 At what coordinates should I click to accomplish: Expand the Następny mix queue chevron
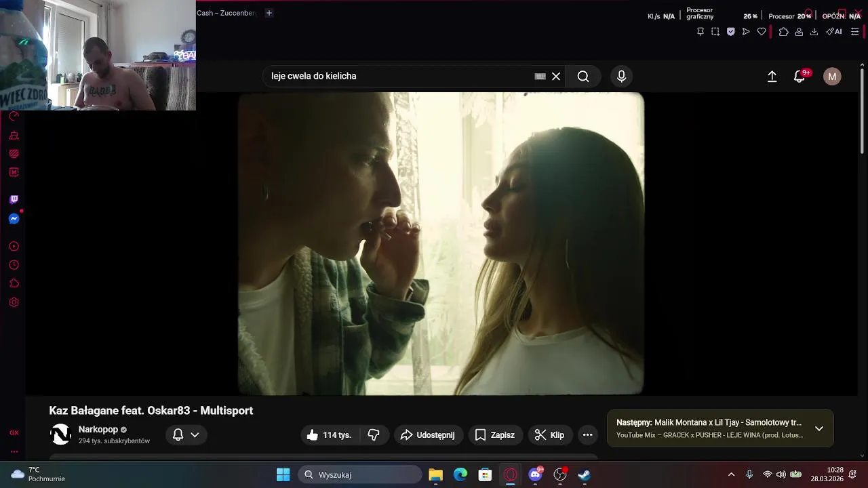[819, 428]
